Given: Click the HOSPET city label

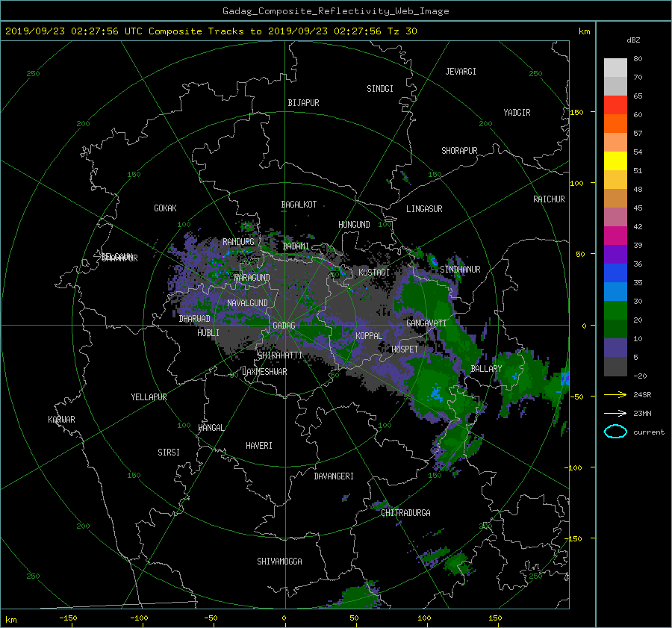Looking at the screenshot, I should [405, 349].
